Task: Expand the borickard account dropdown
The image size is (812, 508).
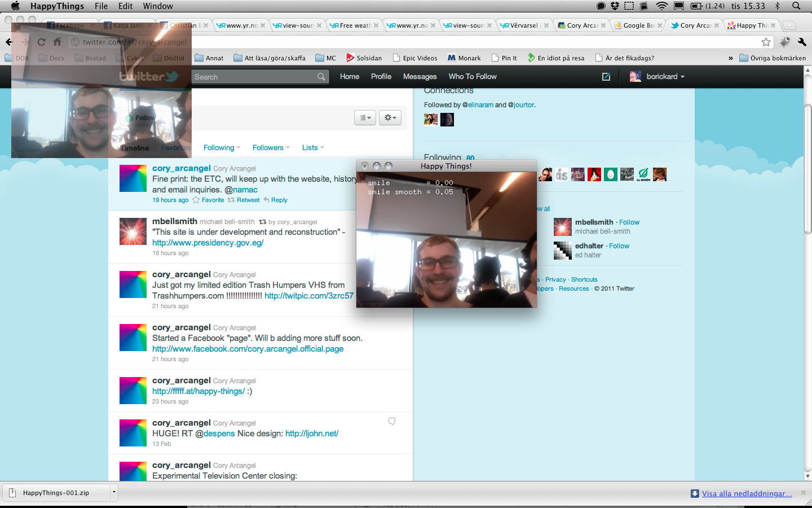Action: tap(682, 77)
